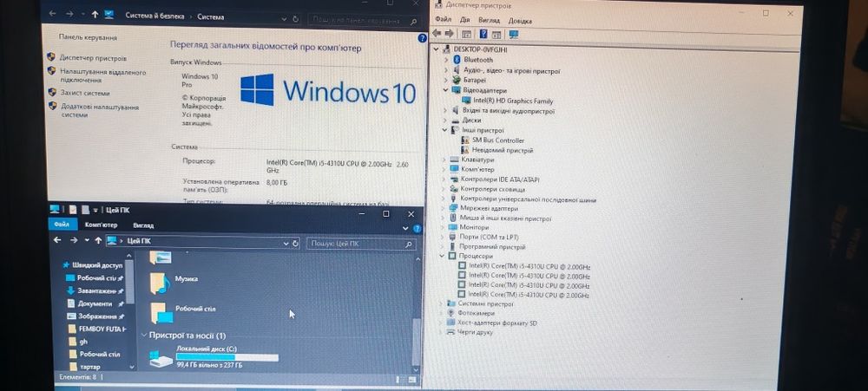Open Додаткові налаштування системи link
Viewport: 868px width, 391px height.
(100, 111)
